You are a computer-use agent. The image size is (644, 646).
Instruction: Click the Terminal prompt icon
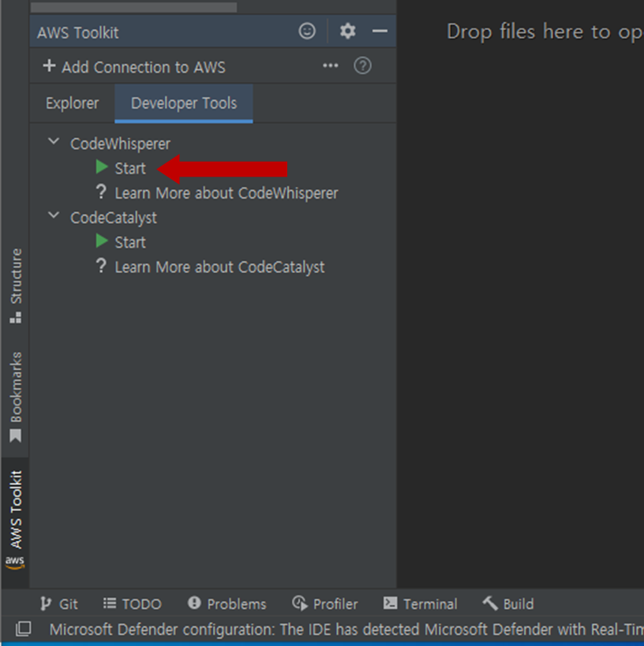[391, 603]
